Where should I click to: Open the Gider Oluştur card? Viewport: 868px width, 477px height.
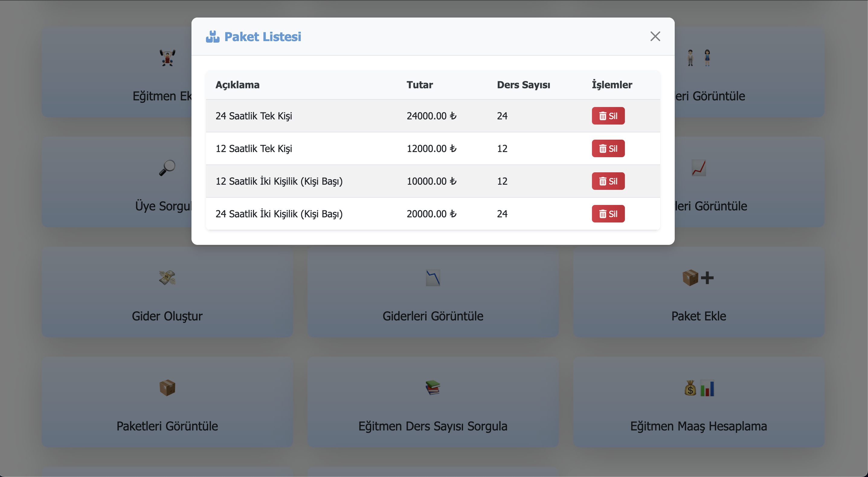click(x=167, y=292)
